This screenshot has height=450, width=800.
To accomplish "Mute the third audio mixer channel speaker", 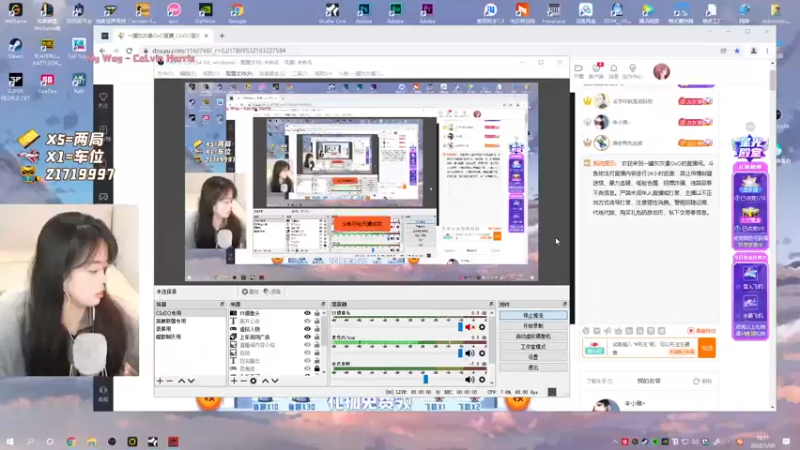I will pyautogui.click(x=469, y=380).
